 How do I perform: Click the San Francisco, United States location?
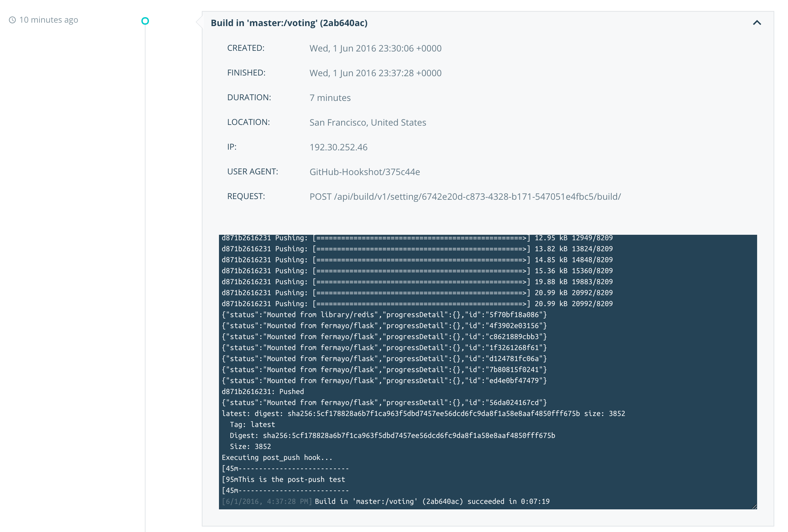tap(368, 123)
